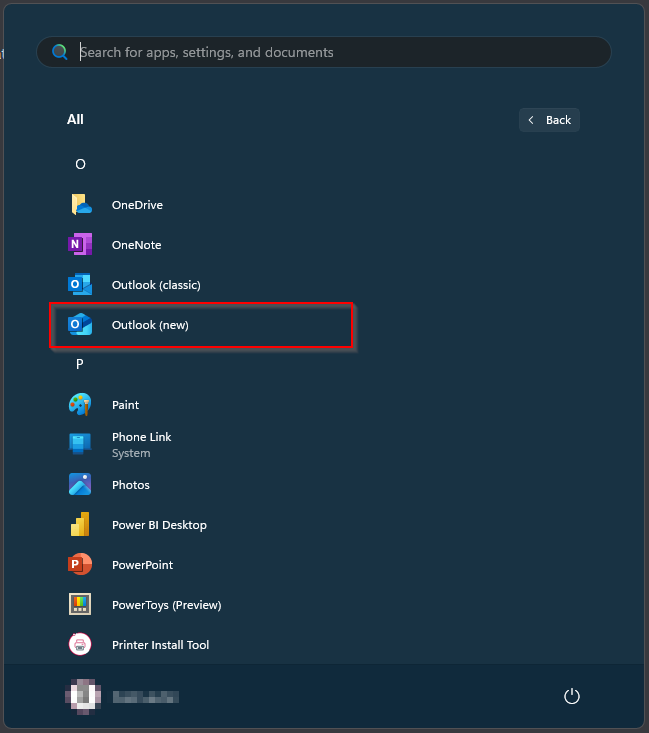The image size is (649, 733).
Task: Jump to letter index via O header
Action: pos(80,164)
